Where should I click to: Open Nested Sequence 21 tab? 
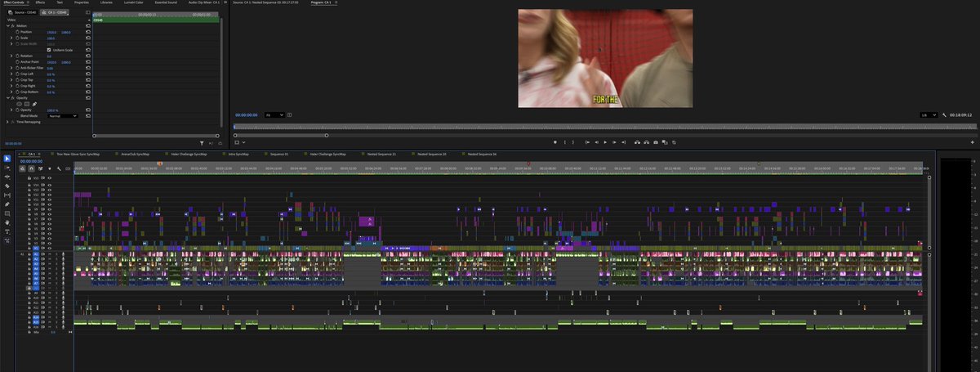381,154
